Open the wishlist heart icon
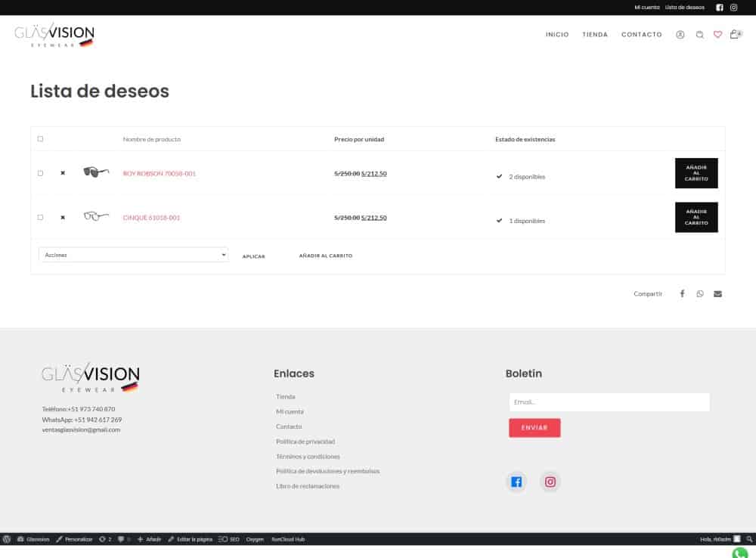This screenshot has width=756, height=558. pyautogui.click(x=717, y=35)
